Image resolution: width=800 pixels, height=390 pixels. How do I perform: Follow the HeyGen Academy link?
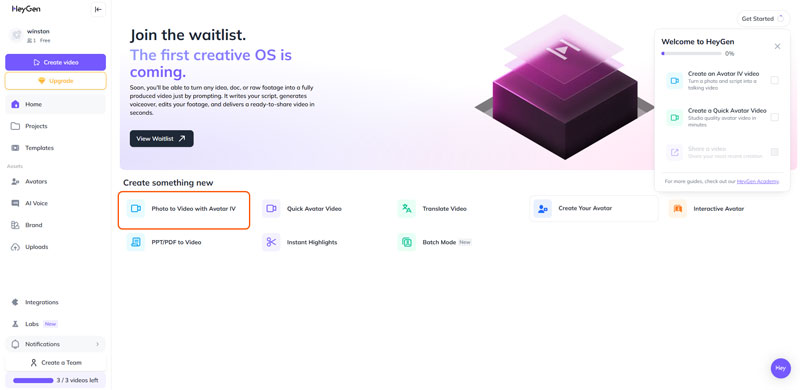[x=758, y=181]
